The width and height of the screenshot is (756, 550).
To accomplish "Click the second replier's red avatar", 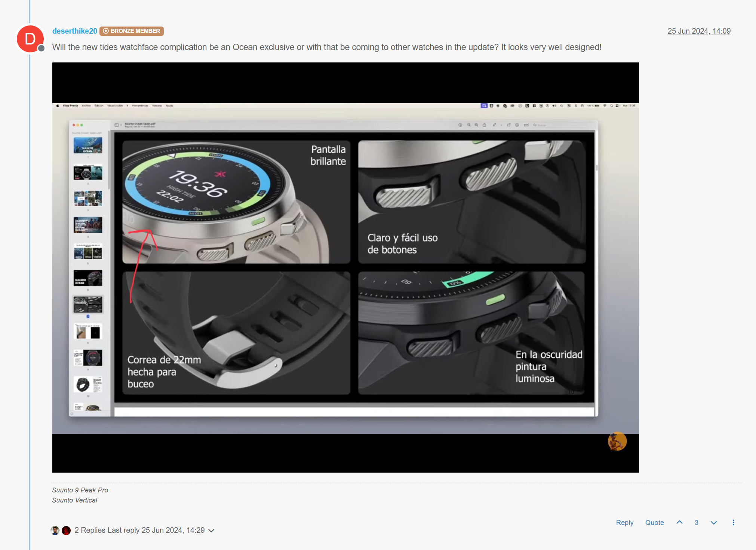I will [x=66, y=530].
